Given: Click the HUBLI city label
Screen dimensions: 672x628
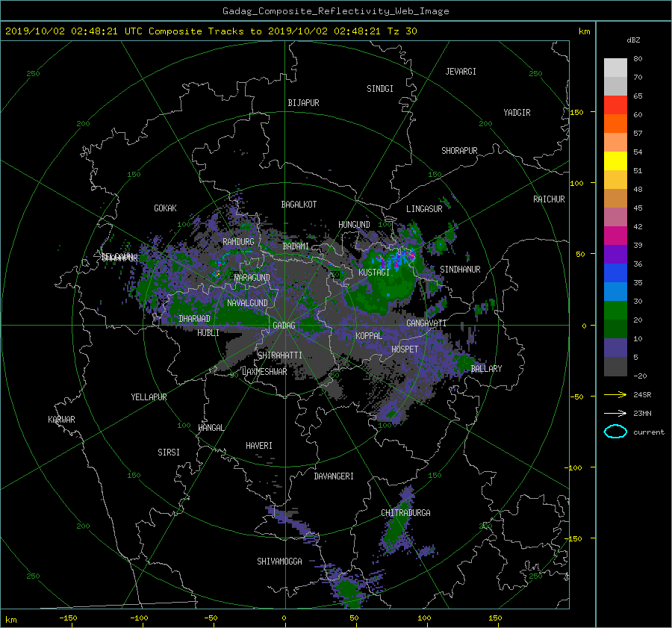Looking at the screenshot, I should 208,332.
